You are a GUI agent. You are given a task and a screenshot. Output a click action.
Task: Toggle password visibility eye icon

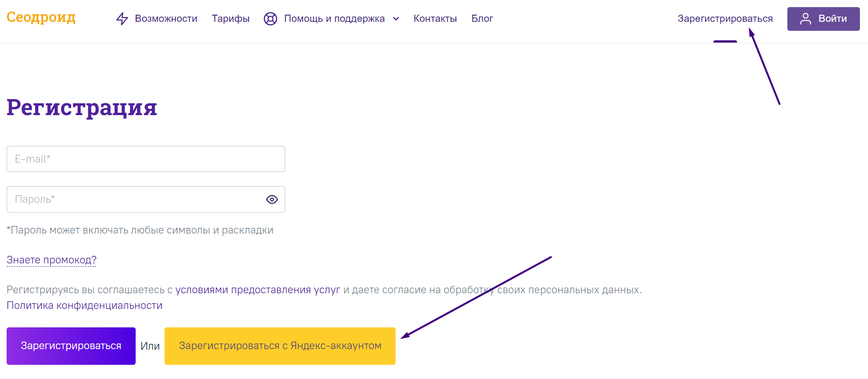[x=272, y=199]
